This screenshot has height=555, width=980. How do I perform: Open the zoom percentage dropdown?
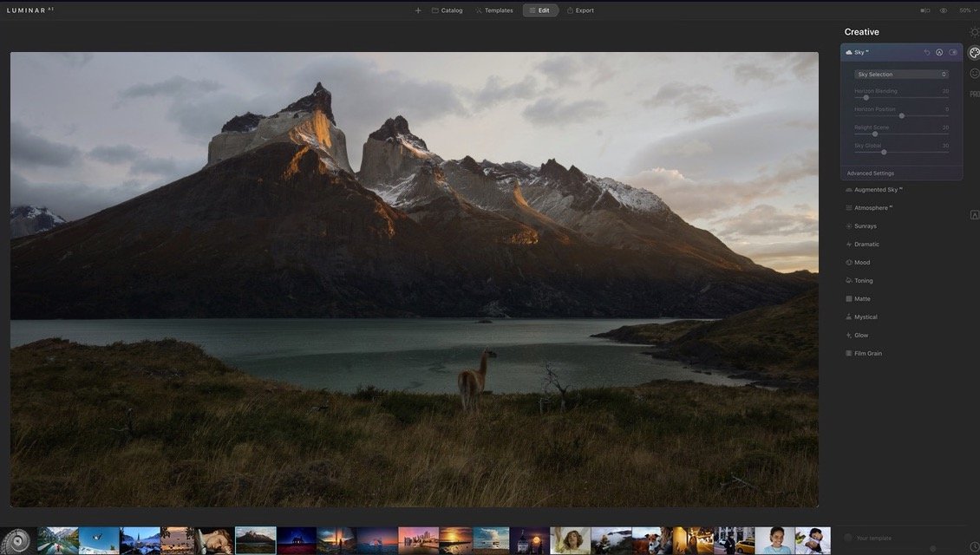point(967,10)
